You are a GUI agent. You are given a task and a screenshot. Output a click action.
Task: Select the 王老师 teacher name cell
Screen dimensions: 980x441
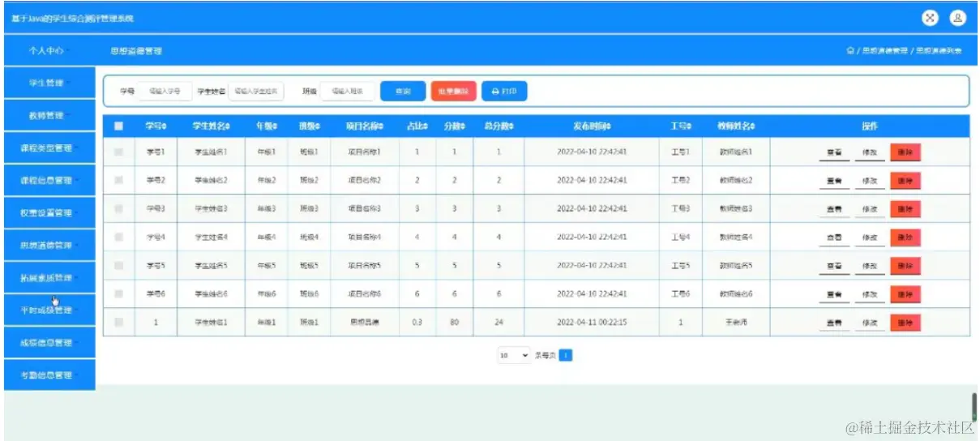click(x=736, y=323)
